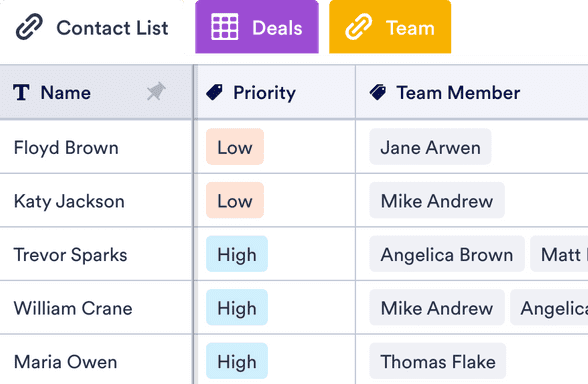Click the Thomas Flake team member chip
This screenshot has height=384, width=588.
438,361
